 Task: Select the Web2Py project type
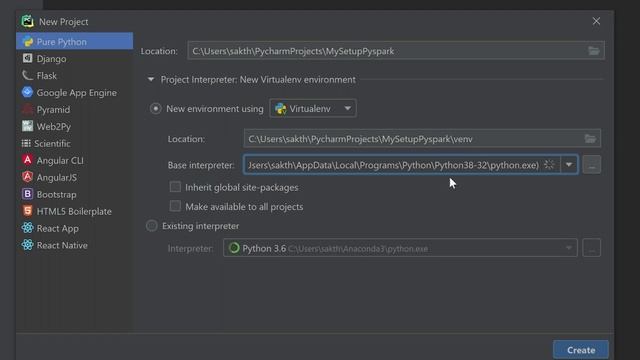point(74,127)
